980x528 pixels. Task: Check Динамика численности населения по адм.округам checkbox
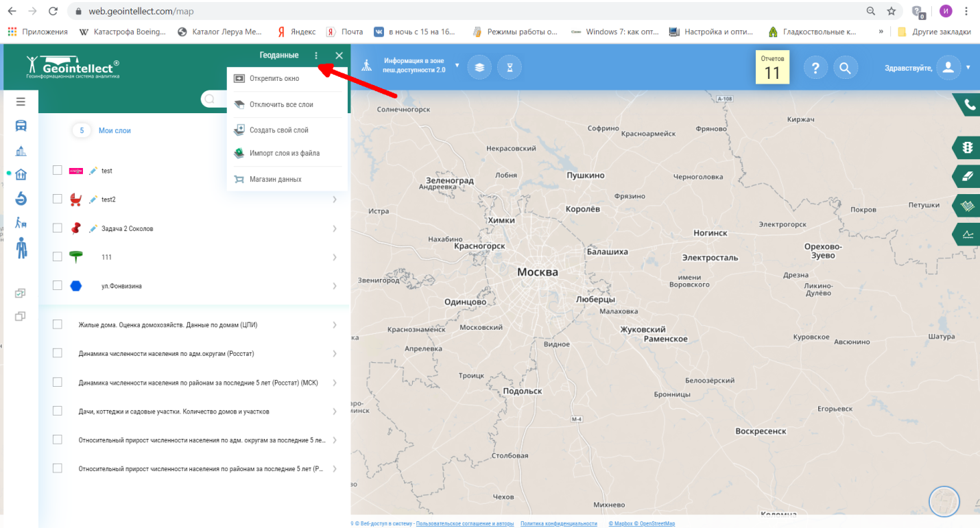click(x=58, y=353)
